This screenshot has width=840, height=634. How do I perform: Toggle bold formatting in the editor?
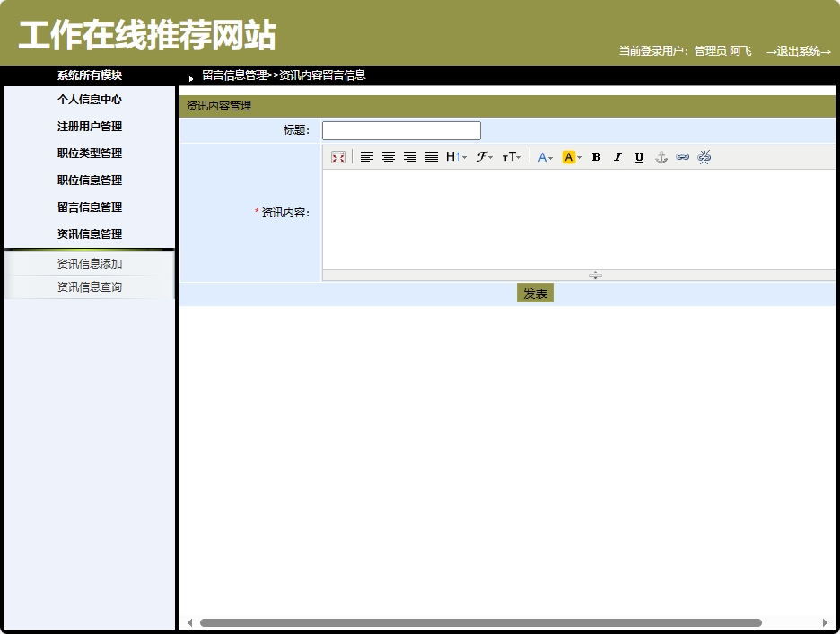click(x=596, y=157)
